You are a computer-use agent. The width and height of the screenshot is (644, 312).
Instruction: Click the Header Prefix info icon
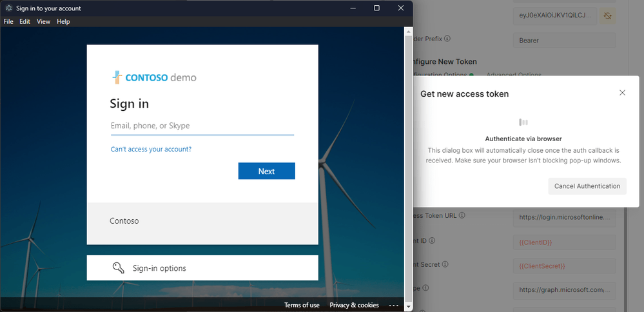point(447,39)
